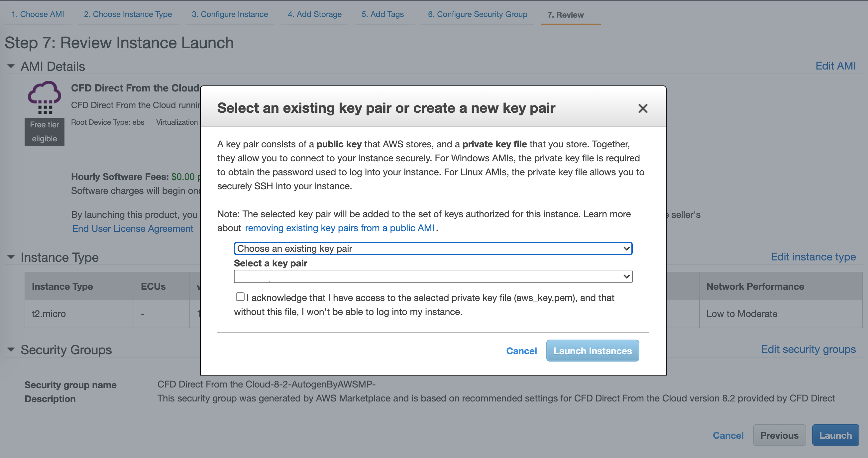Click Cancel inside the dialog
This screenshot has width=868, height=458.
tap(521, 351)
